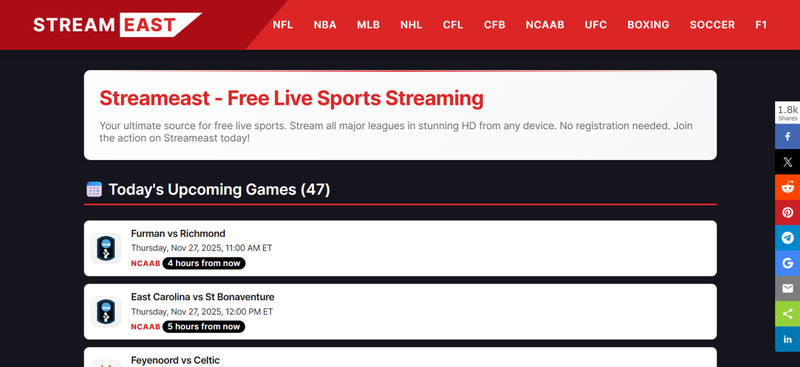
Task: Select SOCCER in navigation
Action: (712, 25)
